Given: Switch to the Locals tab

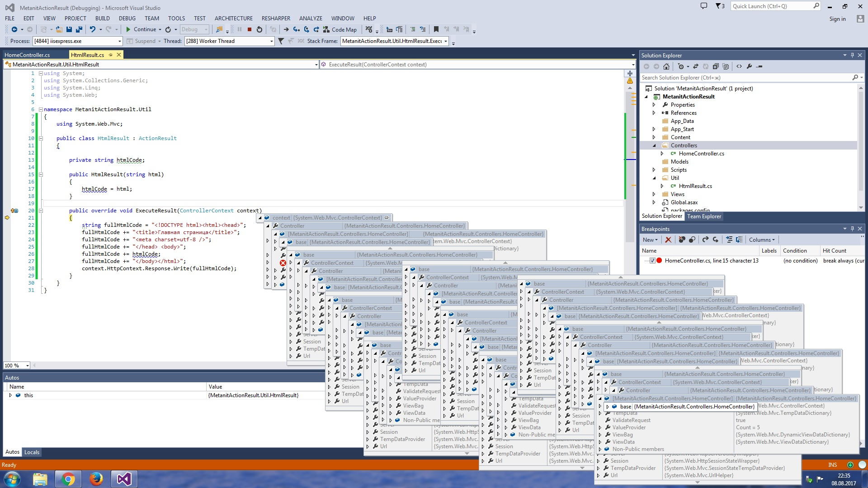Looking at the screenshot, I should pyautogui.click(x=32, y=452).
